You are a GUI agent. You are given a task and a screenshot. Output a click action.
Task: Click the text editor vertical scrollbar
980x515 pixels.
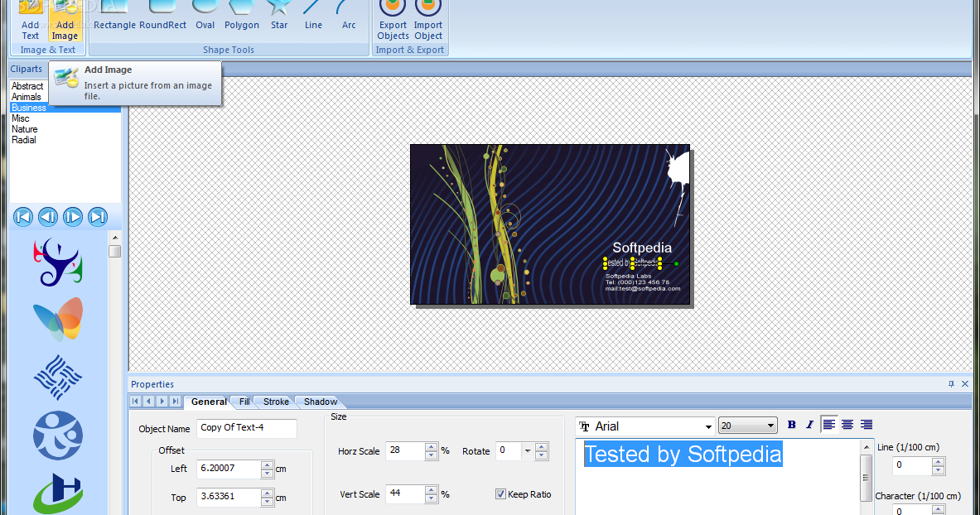point(866,477)
